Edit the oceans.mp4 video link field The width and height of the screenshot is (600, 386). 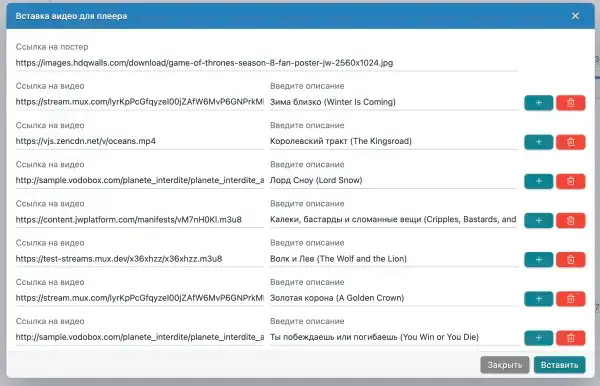(140, 142)
